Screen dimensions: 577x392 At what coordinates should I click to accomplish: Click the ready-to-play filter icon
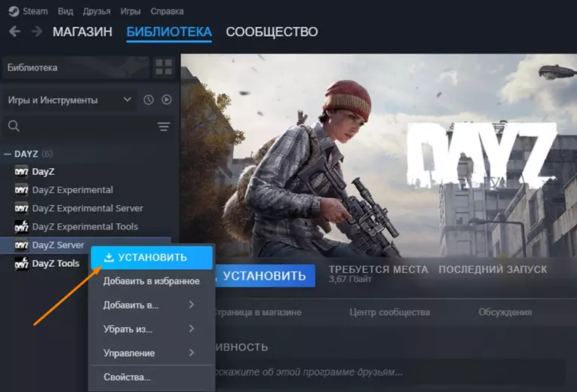pyautogui.click(x=167, y=100)
